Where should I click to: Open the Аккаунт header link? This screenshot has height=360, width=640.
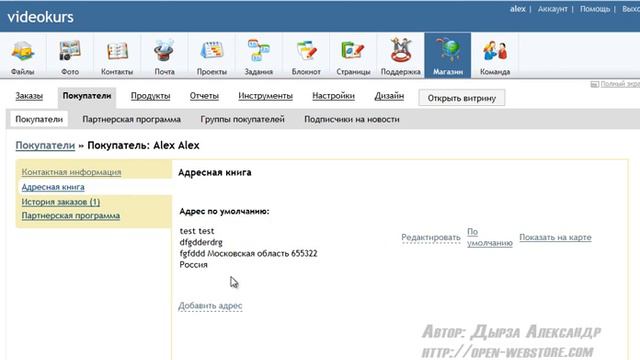coord(553,9)
